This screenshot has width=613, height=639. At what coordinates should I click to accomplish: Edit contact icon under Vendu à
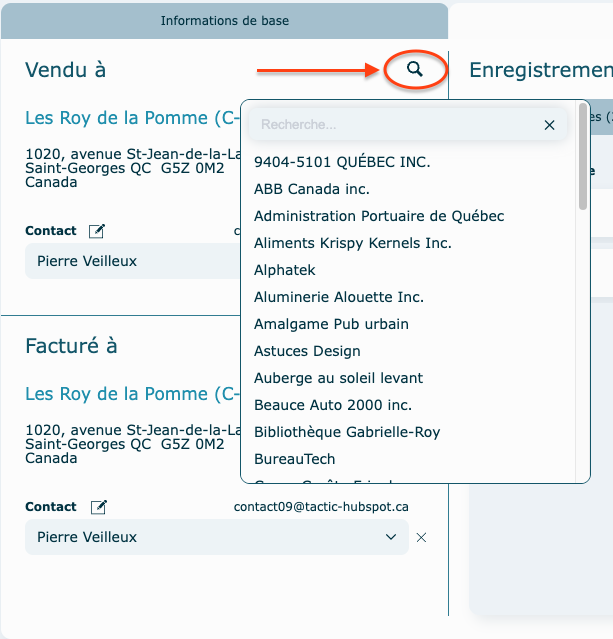tap(97, 231)
